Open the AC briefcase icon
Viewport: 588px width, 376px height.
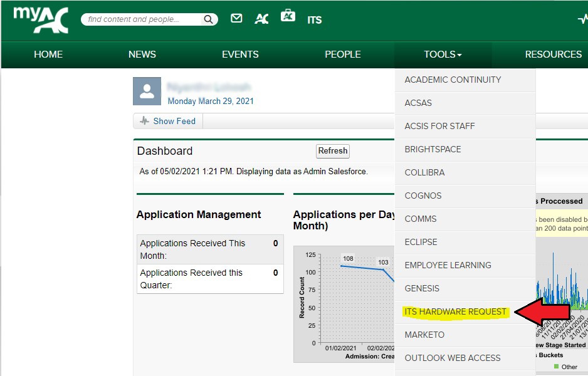pos(288,16)
